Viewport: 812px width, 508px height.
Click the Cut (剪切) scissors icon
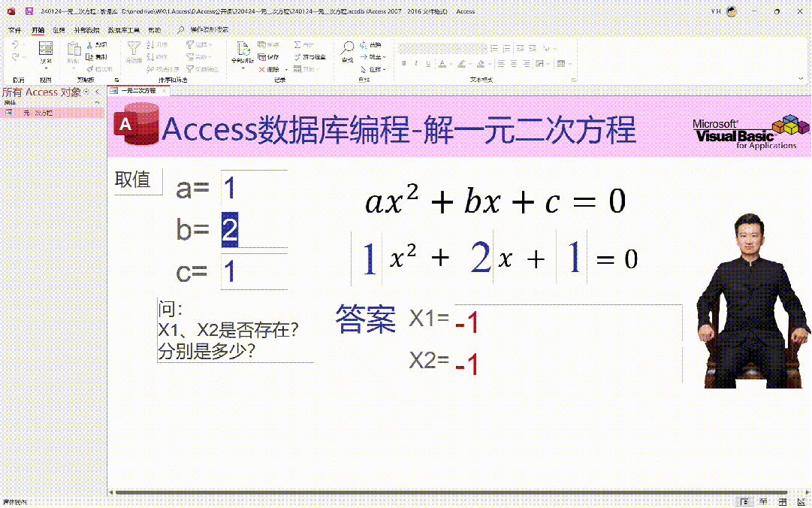[x=89, y=45]
